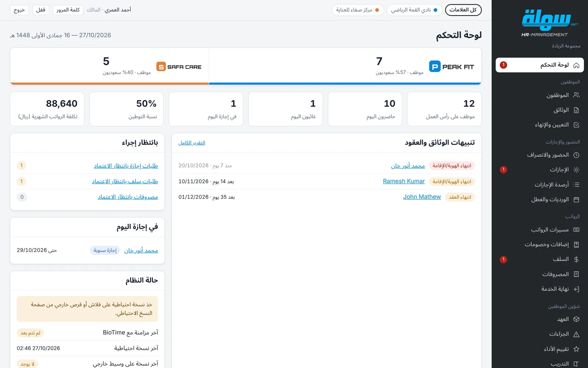
Task: Open مصروفات بانتظار الاعتماد link
Action: 128,197
